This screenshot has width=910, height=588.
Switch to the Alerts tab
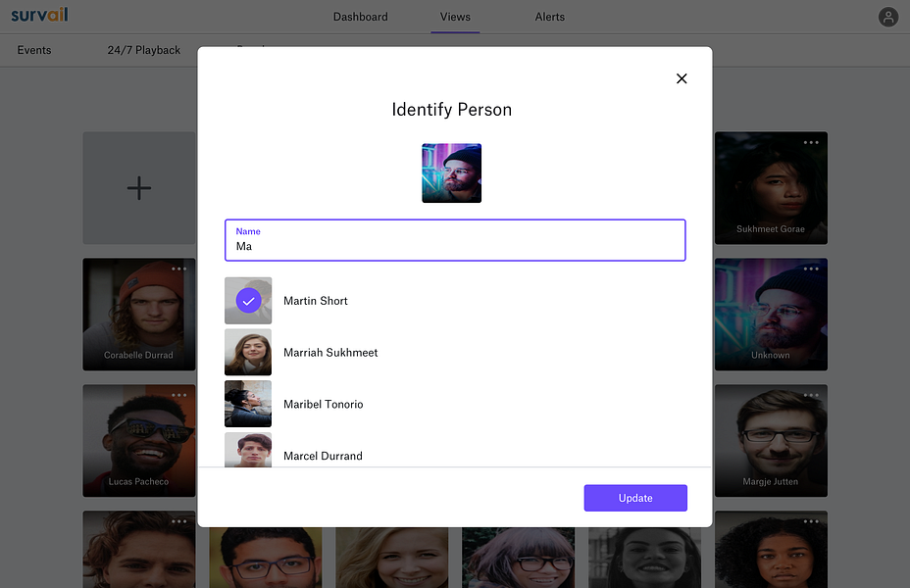pyautogui.click(x=549, y=17)
